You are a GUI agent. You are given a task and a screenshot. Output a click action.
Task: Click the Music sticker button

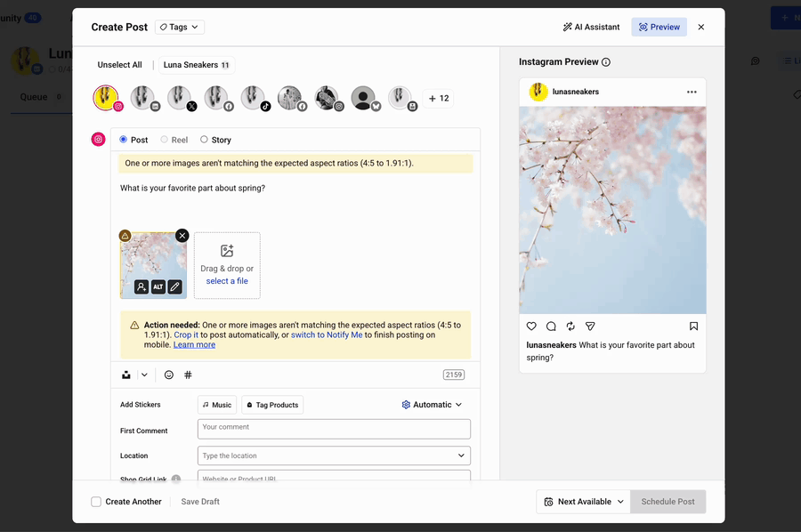217,404
